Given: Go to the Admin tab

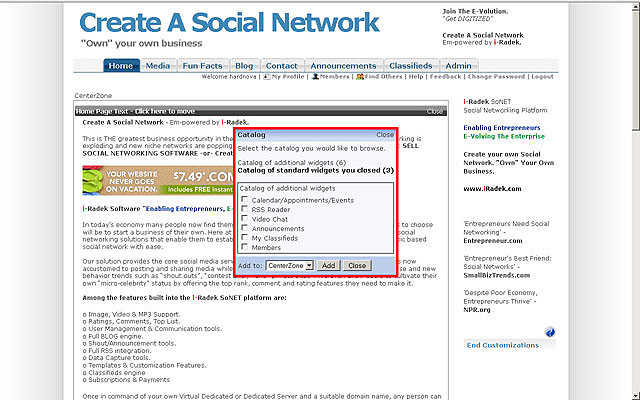Looking at the screenshot, I should 459,66.
